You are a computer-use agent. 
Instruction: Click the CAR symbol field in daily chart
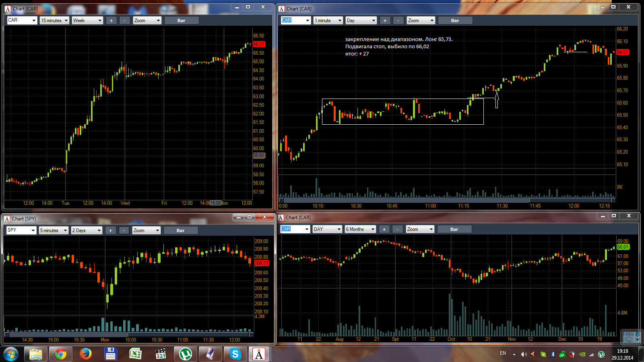295,229
